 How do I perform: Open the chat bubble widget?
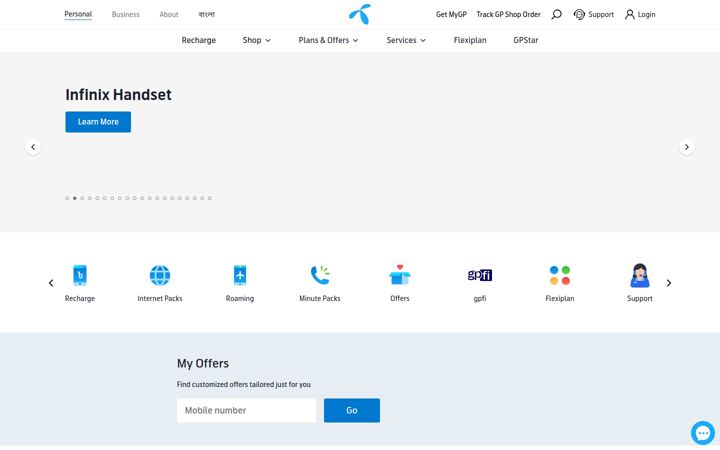pyautogui.click(x=703, y=433)
